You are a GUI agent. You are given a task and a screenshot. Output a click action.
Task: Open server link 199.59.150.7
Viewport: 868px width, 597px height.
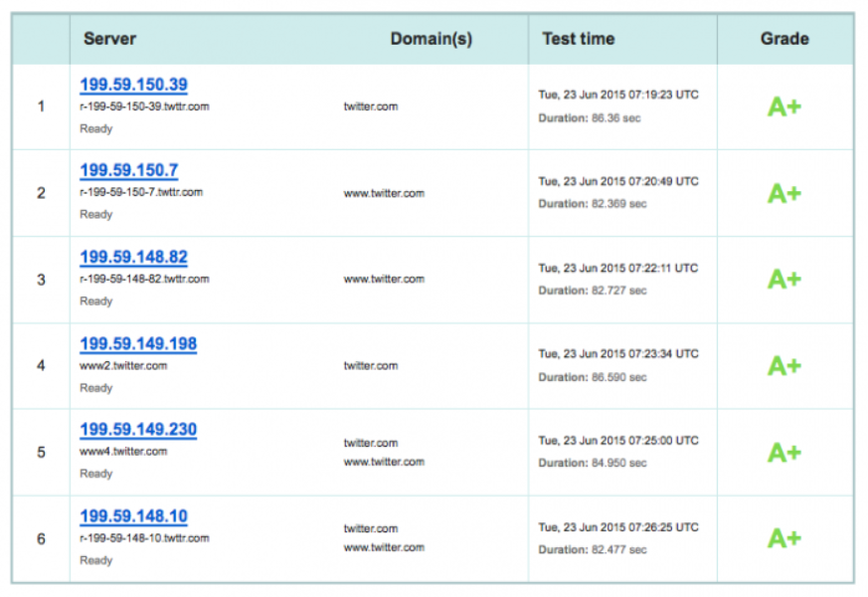pos(129,170)
